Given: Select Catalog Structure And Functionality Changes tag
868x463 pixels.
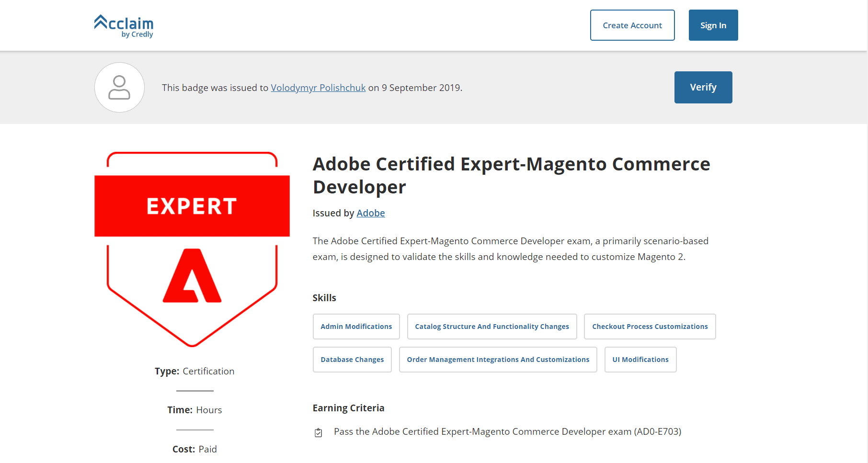Looking at the screenshot, I should click(492, 327).
